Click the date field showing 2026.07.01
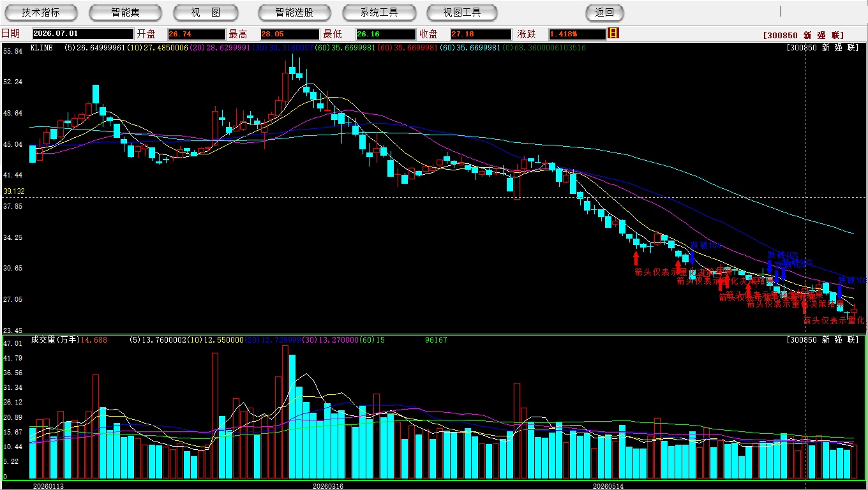 [x=82, y=34]
